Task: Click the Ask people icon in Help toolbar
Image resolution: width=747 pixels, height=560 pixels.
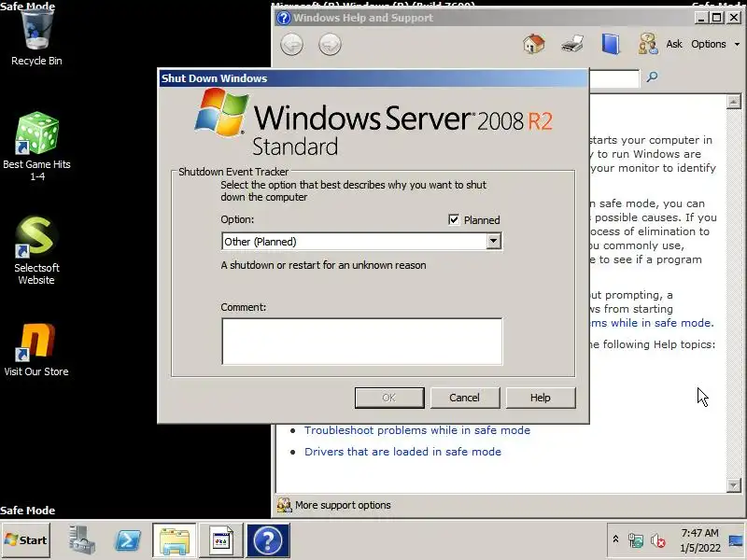Action: coord(648,44)
